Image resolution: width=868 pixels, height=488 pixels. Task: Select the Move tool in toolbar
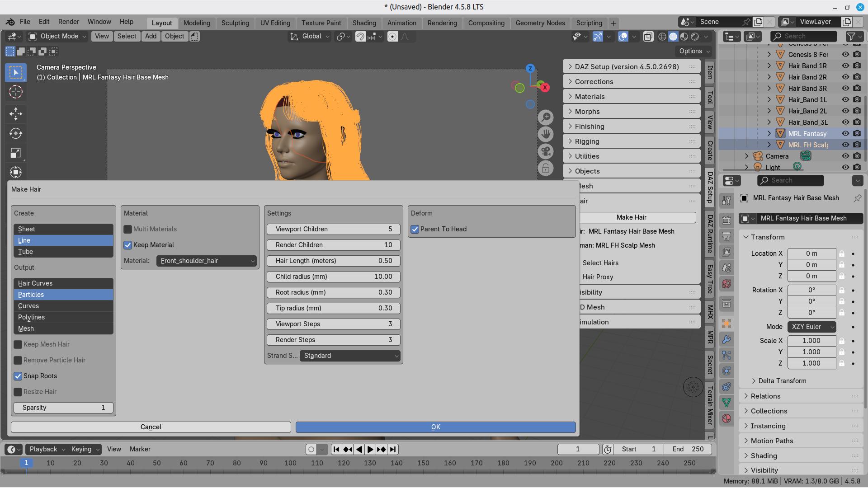15,113
